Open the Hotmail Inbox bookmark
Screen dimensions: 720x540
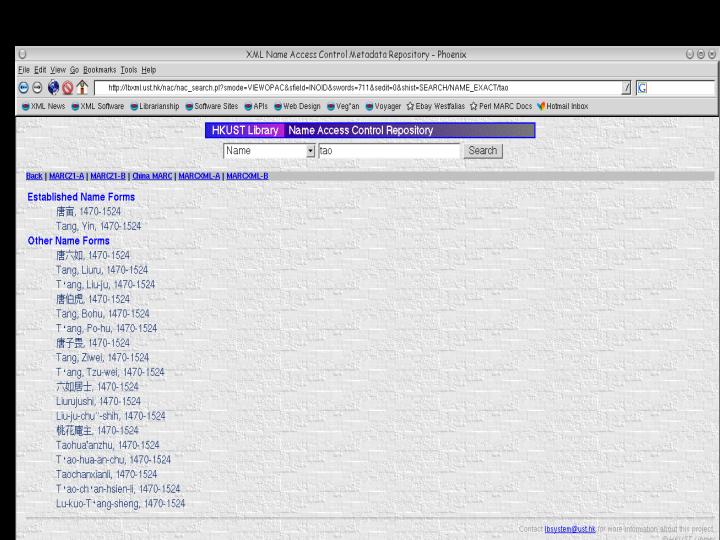point(561,106)
